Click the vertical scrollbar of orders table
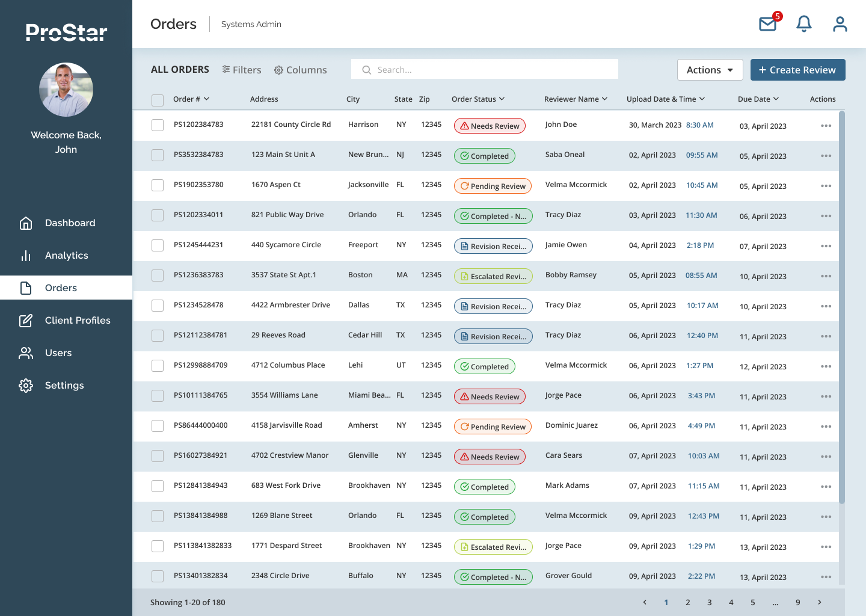This screenshot has height=616, width=866. point(842,307)
